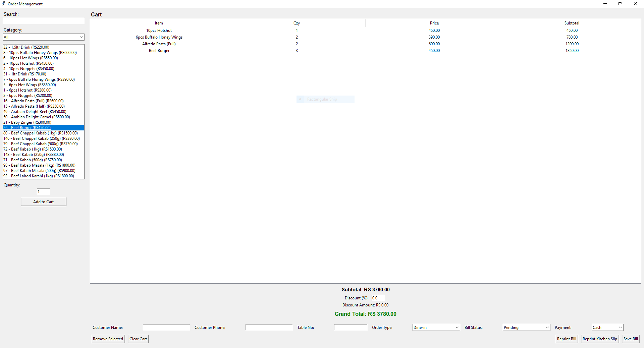
Task: Select 6pcs Buffalo Honey Wings cart row
Action: point(366,37)
